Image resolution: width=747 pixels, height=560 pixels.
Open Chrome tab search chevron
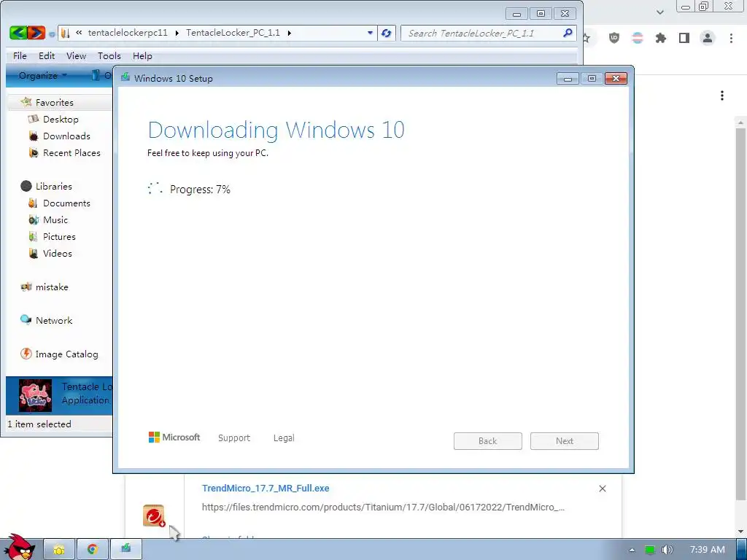click(x=659, y=12)
